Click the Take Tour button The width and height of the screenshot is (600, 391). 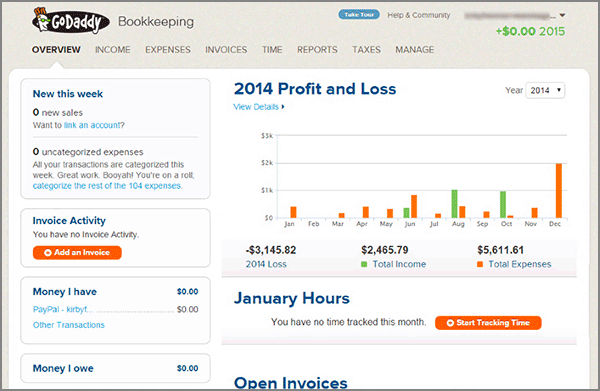[x=359, y=15]
